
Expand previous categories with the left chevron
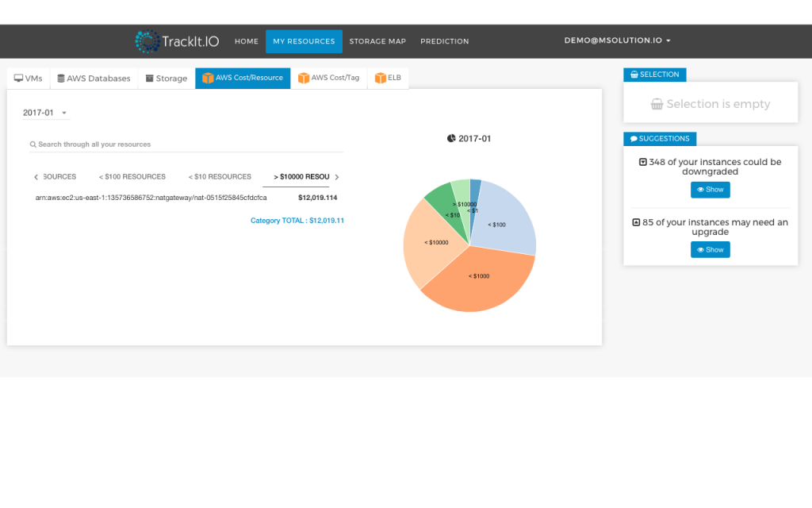click(x=35, y=176)
